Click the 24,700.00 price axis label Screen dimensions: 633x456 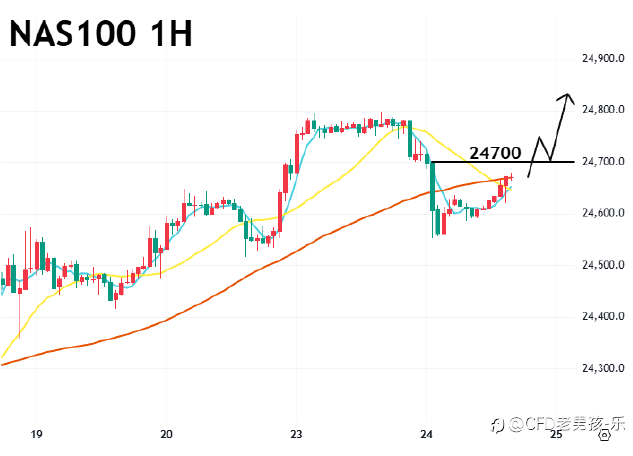coord(602,161)
